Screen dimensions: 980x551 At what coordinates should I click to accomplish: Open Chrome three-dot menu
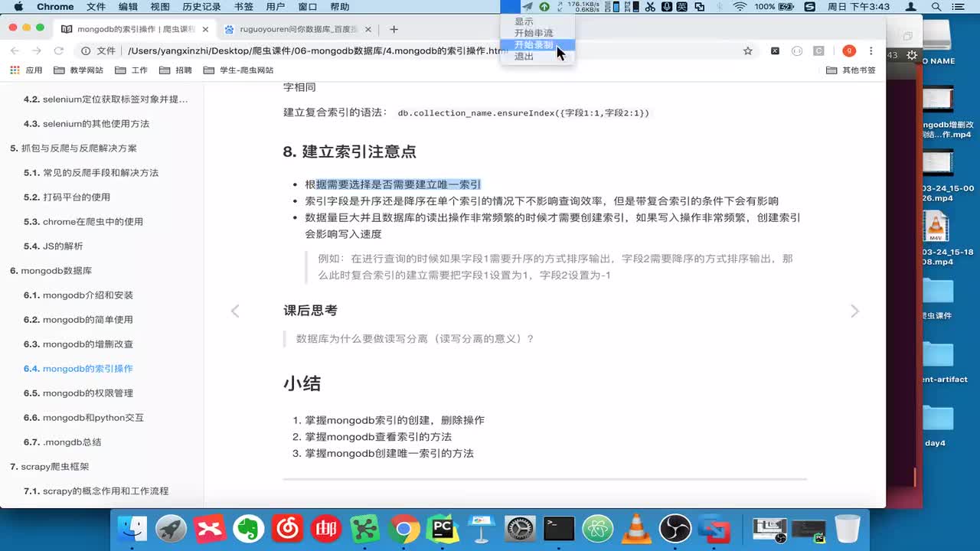point(871,51)
